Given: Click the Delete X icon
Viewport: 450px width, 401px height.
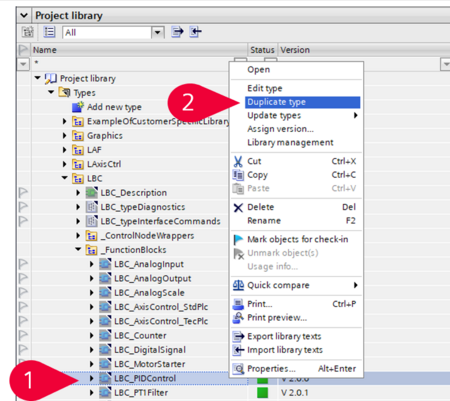Looking at the screenshot, I should (238, 208).
